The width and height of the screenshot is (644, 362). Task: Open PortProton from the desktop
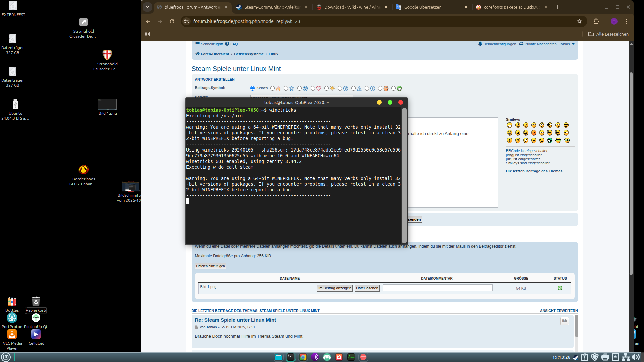point(12,318)
